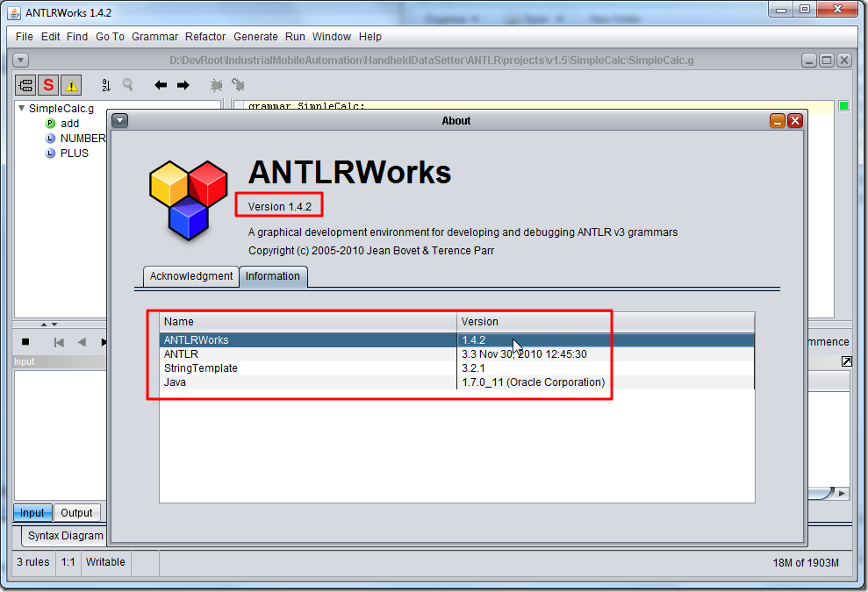
Task: Click the Version column header
Action: [606, 322]
